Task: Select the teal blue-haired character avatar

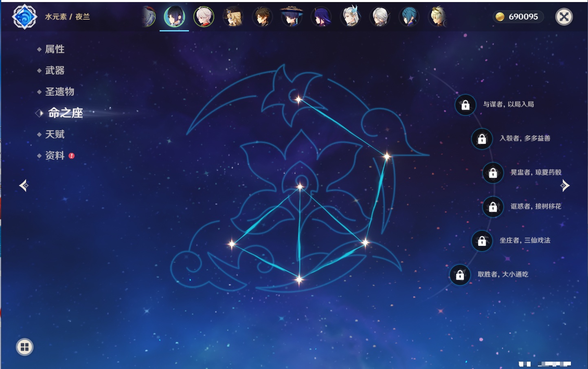Action: [409, 17]
